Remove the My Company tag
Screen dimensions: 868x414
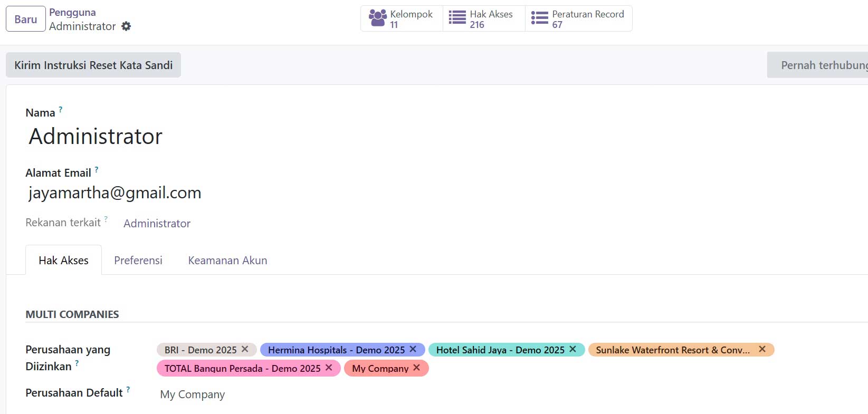(x=417, y=368)
